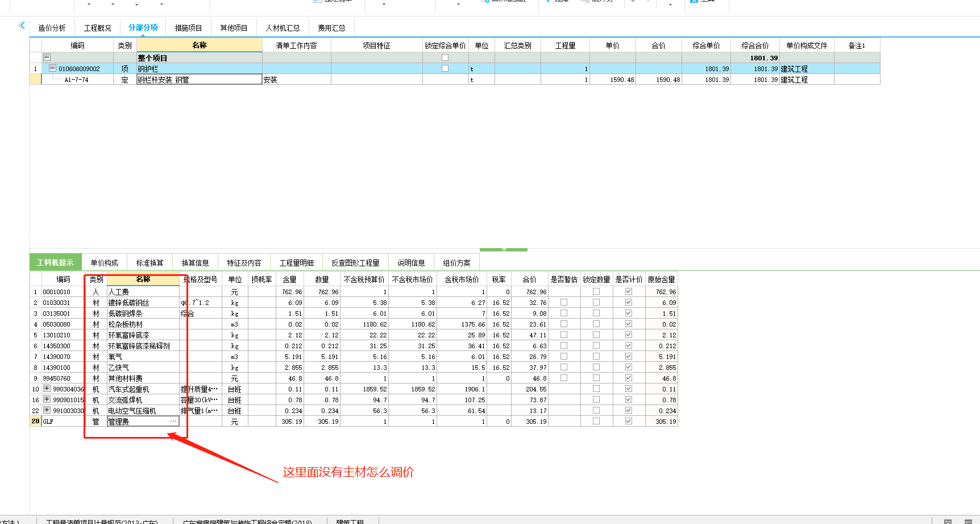Check 是否暂估 for 氧气 row
The image size is (980, 524).
pos(564,356)
